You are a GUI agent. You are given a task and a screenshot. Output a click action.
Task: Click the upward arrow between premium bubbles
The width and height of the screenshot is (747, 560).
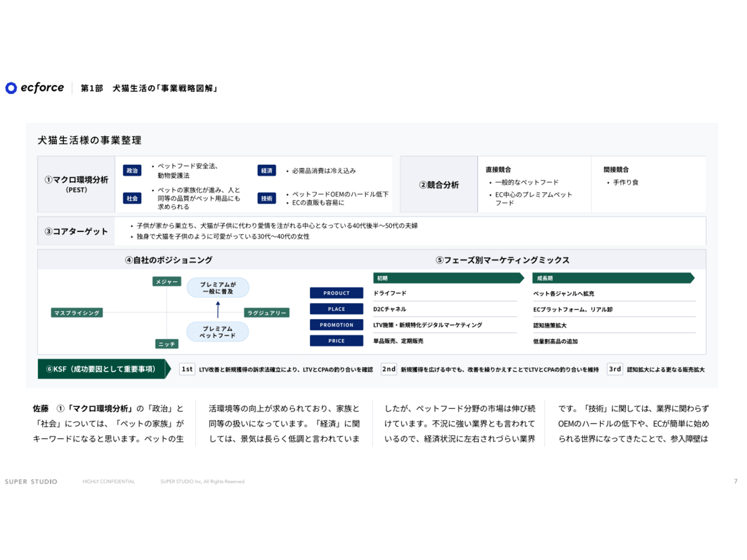click(x=218, y=309)
